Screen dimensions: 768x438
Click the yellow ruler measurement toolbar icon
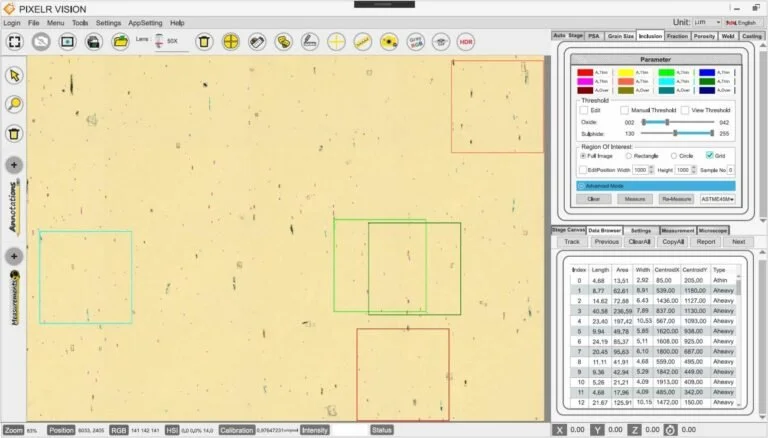tap(363, 42)
